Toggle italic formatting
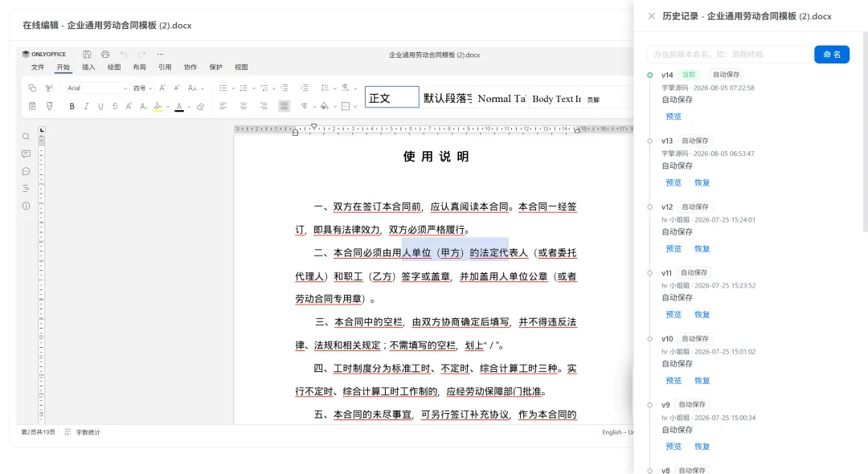 86,106
